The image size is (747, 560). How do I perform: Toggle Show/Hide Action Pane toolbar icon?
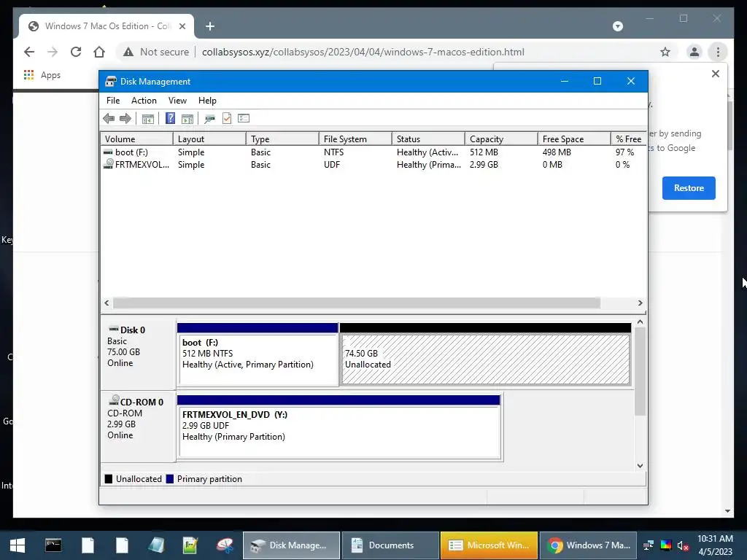click(187, 119)
